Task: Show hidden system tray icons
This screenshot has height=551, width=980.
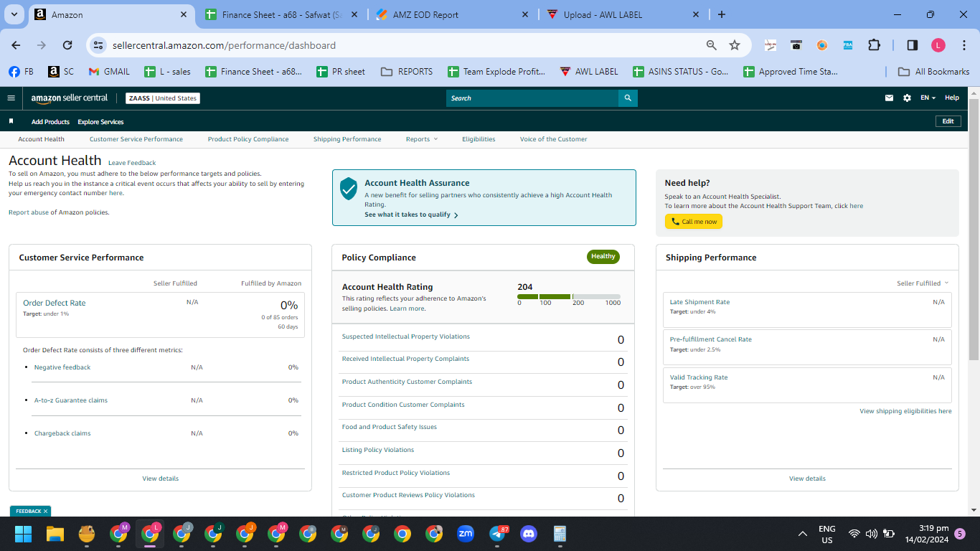Action: tap(803, 534)
